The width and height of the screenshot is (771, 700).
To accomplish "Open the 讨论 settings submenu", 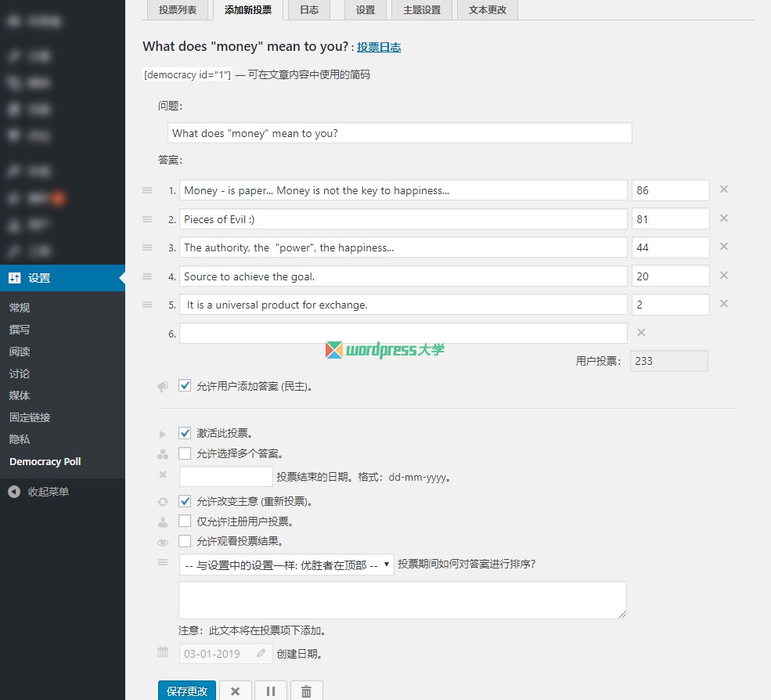I will point(20,373).
